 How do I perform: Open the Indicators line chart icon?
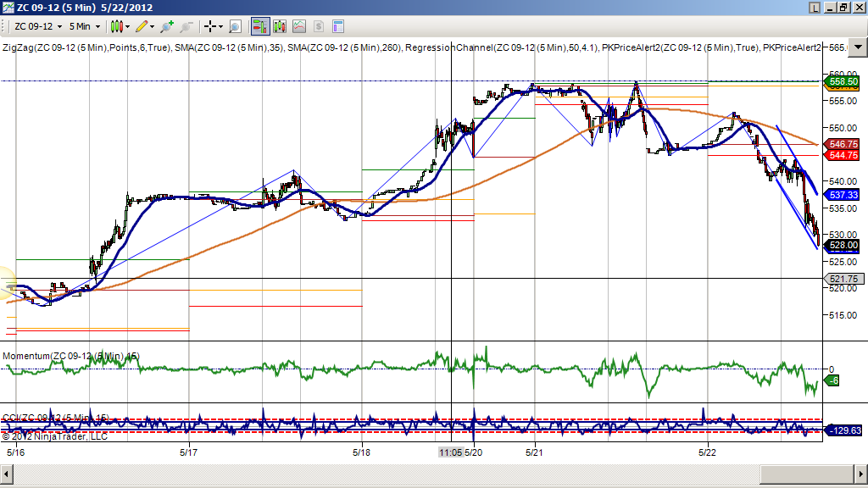point(299,26)
